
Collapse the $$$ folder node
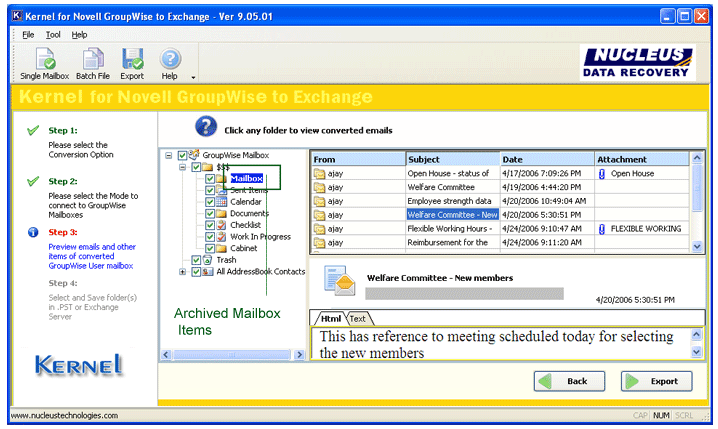(183, 167)
